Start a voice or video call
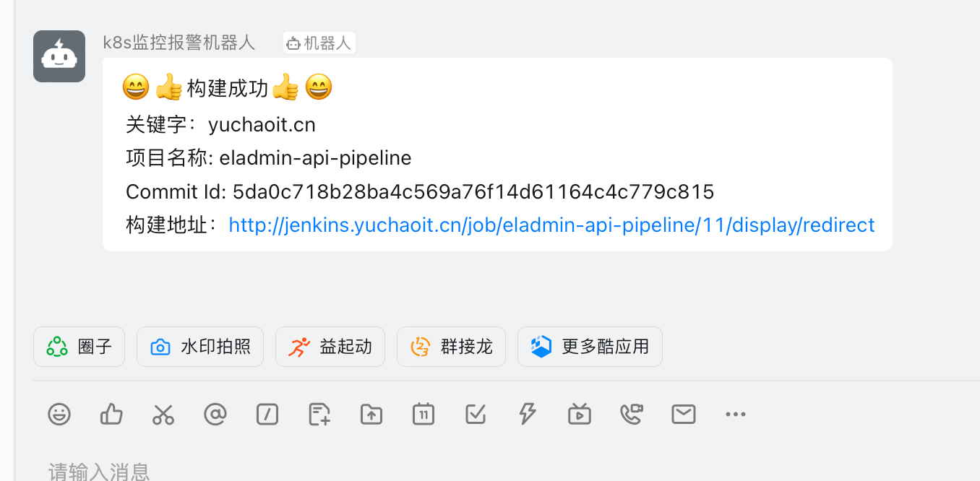This screenshot has height=481, width=980. 632,415
